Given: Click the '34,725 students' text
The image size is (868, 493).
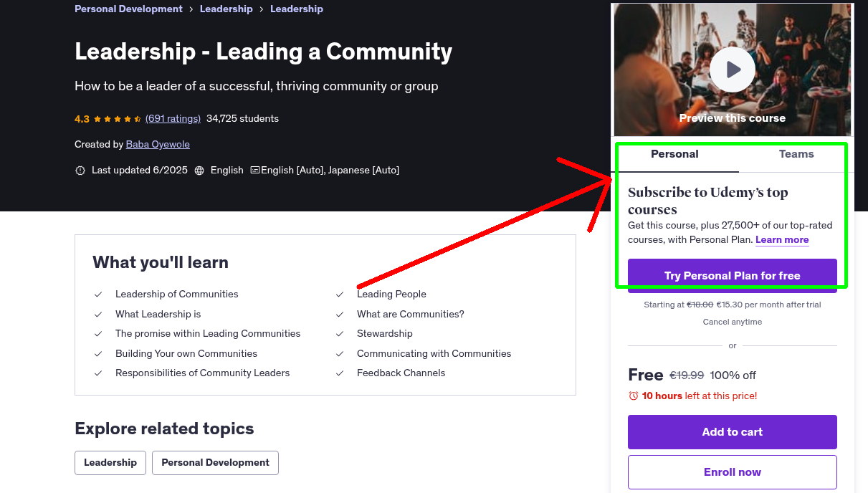Looking at the screenshot, I should 242,118.
